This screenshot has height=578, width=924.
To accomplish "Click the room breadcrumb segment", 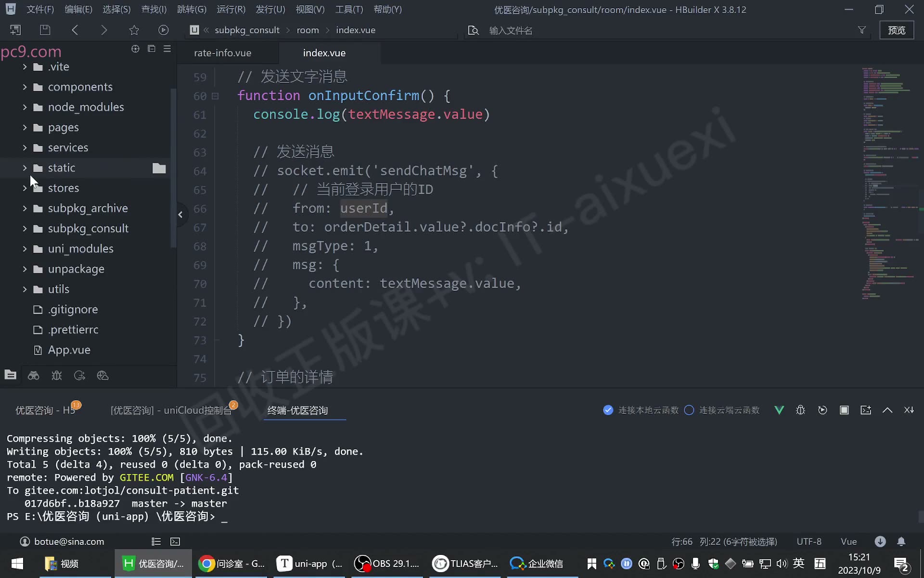I will (x=308, y=30).
